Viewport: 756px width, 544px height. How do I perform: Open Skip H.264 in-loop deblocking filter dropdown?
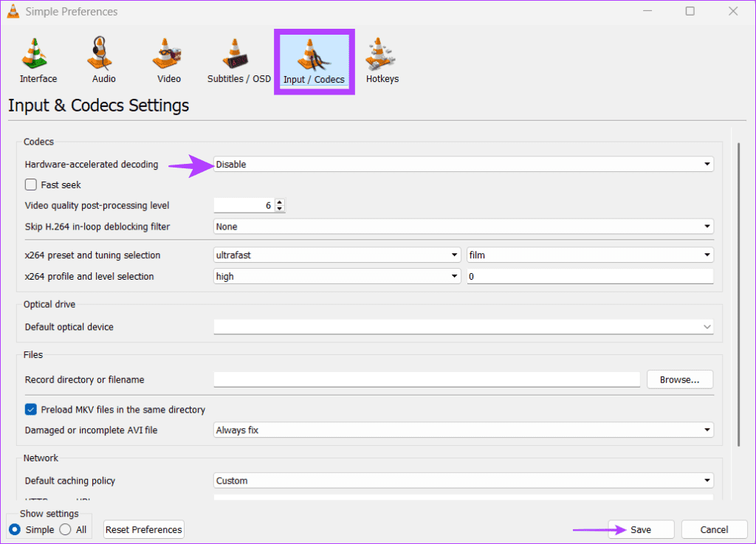464,227
